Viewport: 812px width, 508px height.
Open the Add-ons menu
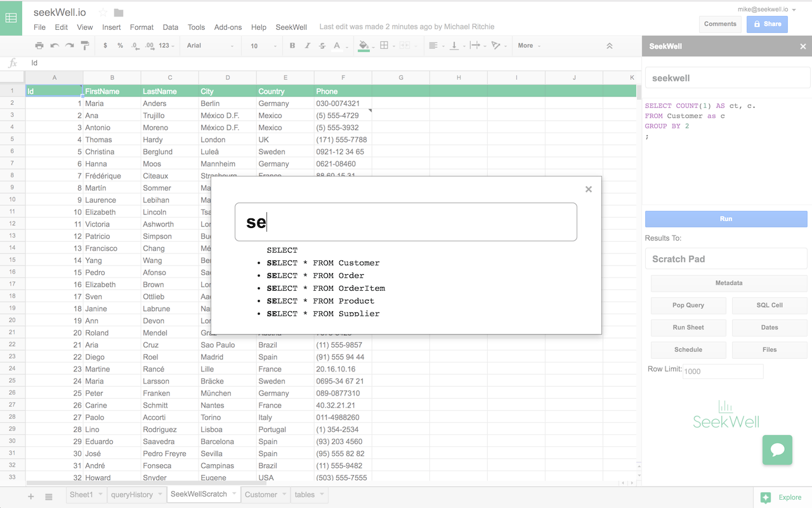coord(228,27)
